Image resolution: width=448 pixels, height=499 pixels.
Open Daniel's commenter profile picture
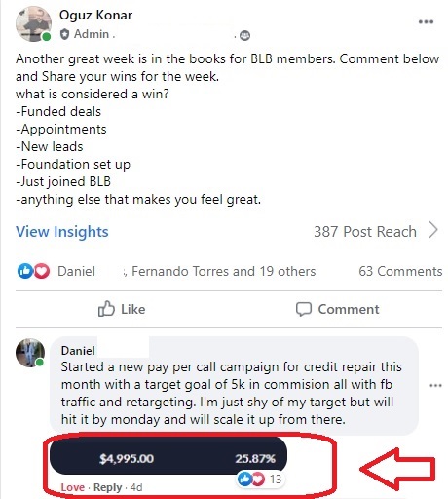(30, 353)
